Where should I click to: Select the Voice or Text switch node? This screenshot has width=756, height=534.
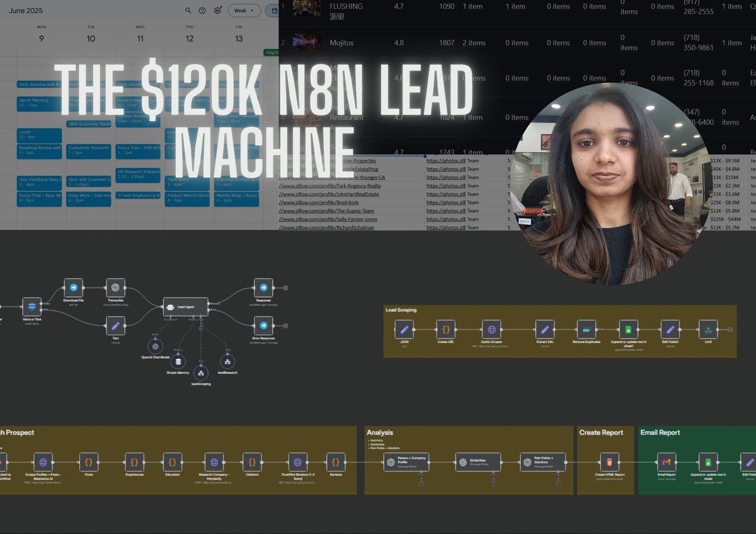pyautogui.click(x=32, y=307)
